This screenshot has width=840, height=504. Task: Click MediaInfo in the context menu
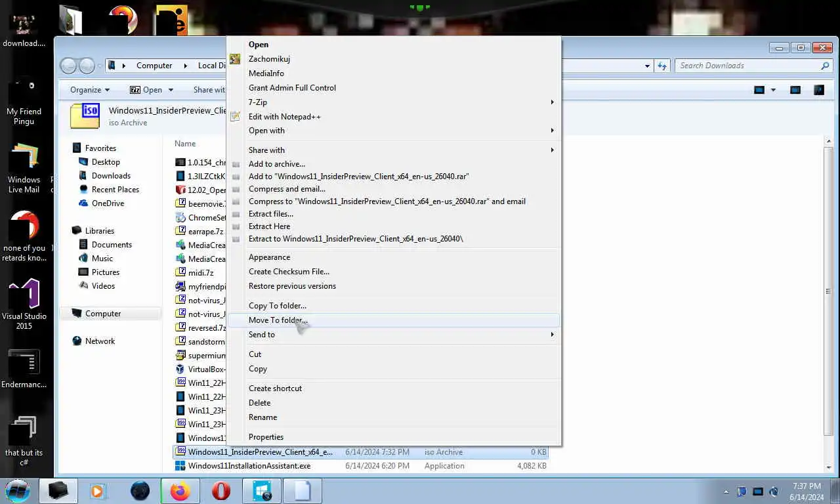coord(393,73)
